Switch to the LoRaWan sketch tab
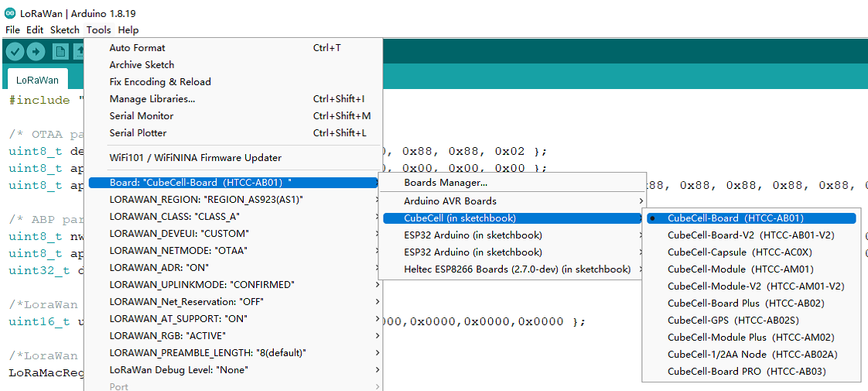The image size is (868, 391). 37,80
